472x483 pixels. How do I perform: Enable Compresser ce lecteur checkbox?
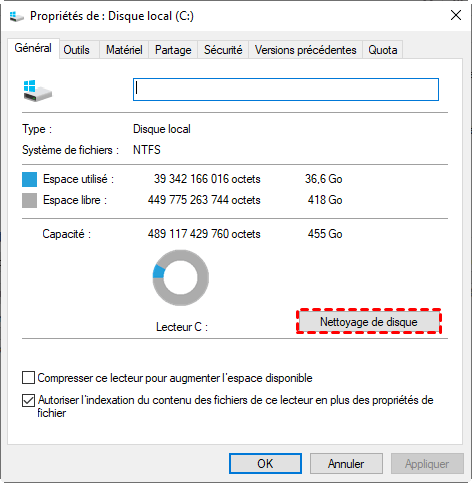28,378
